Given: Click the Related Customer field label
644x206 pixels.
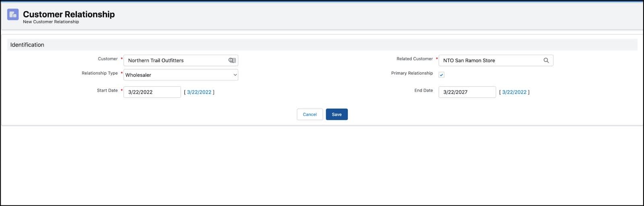Looking at the screenshot, I should tap(415, 59).
